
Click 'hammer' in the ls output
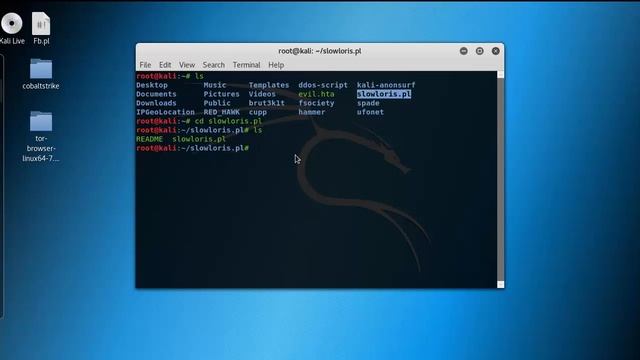312,112
